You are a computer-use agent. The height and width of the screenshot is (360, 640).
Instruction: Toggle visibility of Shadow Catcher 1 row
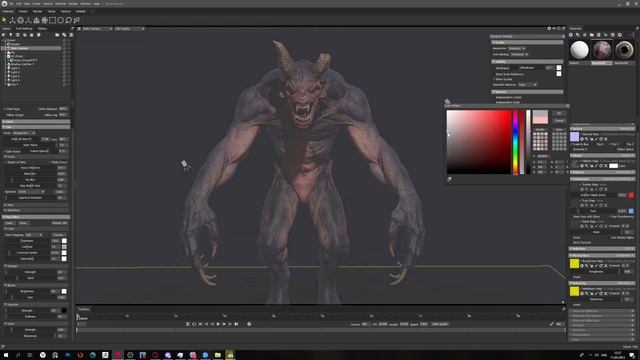(x=64, y=64)
